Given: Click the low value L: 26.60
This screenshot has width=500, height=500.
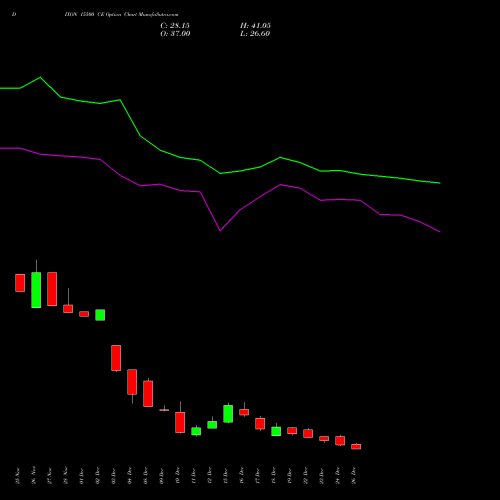Looking at the screenshot, I should [x=255, y=34].
